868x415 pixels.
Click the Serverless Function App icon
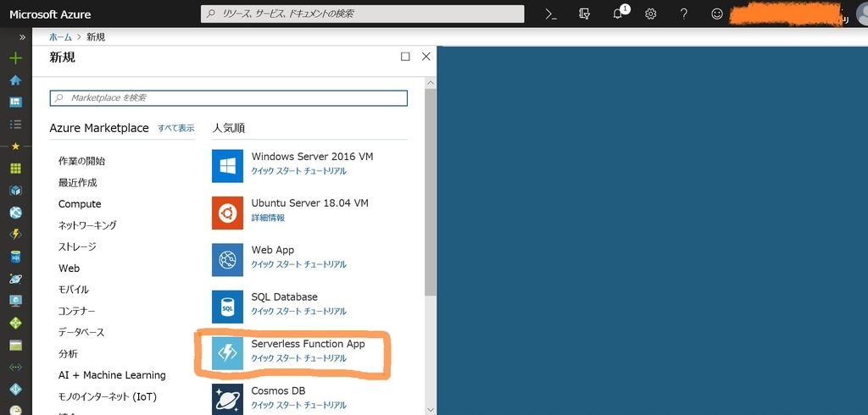click(x=227, y=353)
